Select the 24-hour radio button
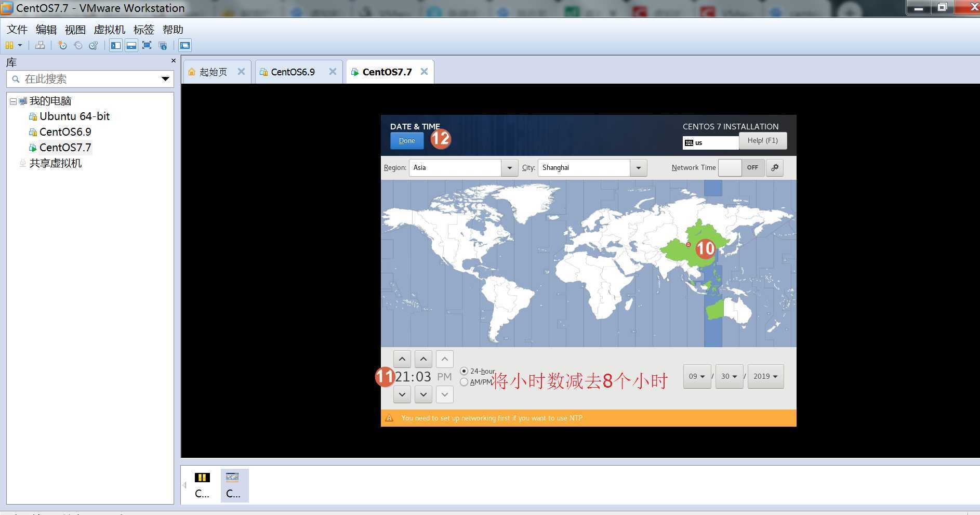This screenshot has width=980, height=515. pyautogui.click(x=464, y=371)
